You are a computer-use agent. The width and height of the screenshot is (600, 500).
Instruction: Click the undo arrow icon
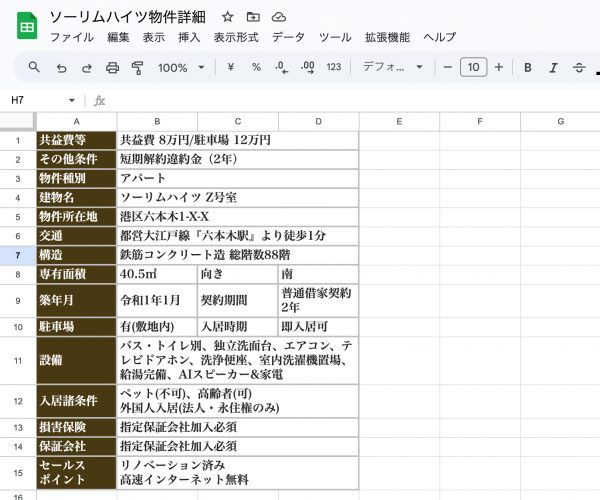tap(61, 67)
